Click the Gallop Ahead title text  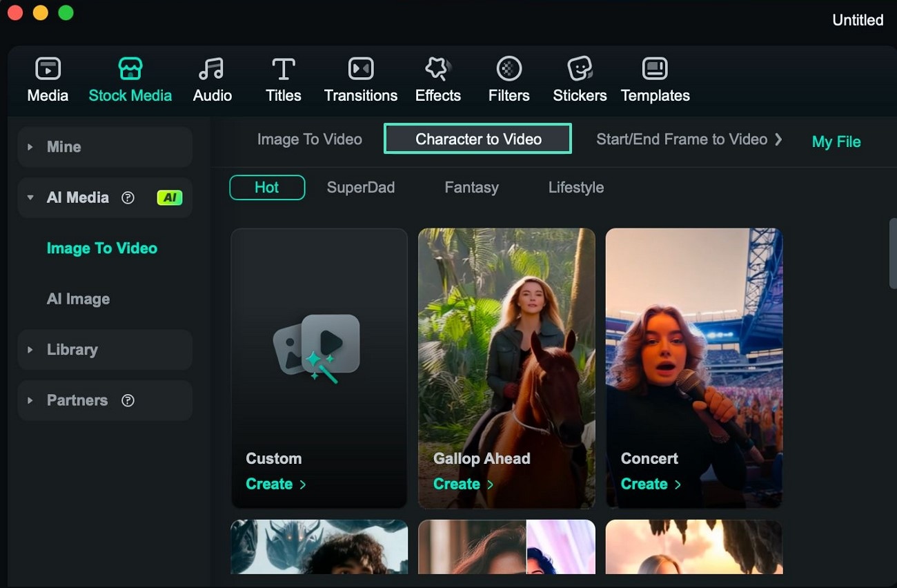[x=482, y=459]
